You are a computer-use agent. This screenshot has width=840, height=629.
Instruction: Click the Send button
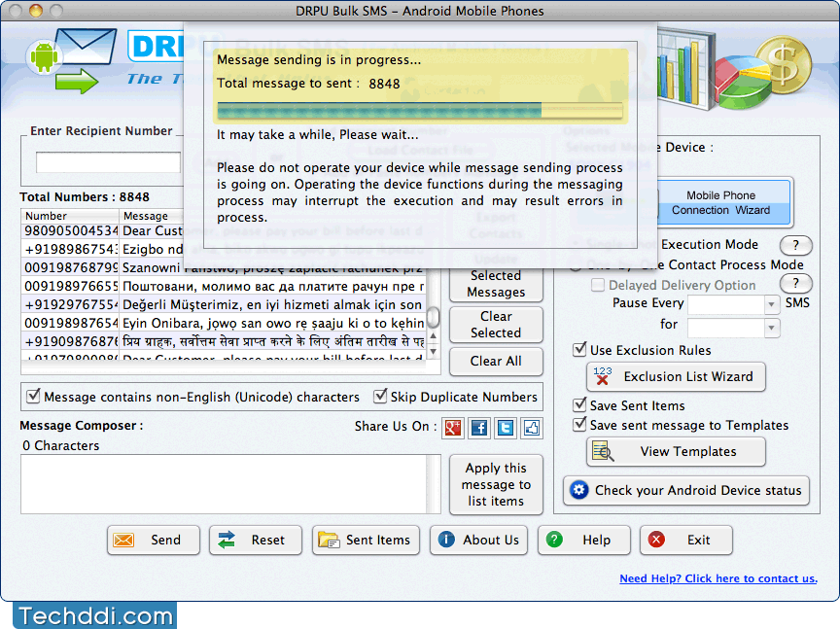point(154,541)
